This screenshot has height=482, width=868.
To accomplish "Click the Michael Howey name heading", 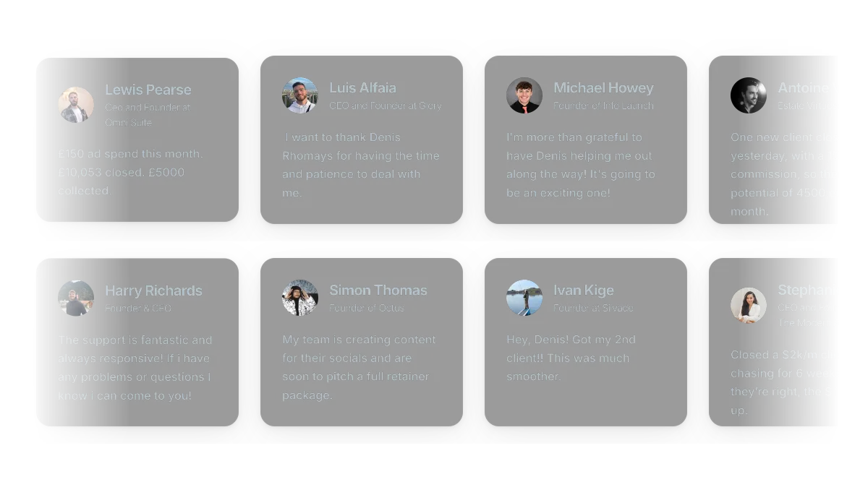I will [x=603, y=87].
